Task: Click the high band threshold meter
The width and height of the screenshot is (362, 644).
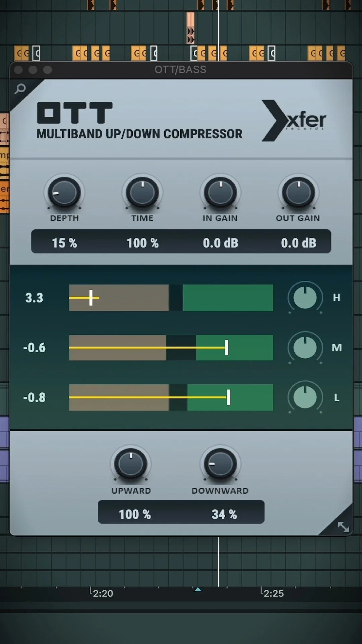Action: coord(171,298)
